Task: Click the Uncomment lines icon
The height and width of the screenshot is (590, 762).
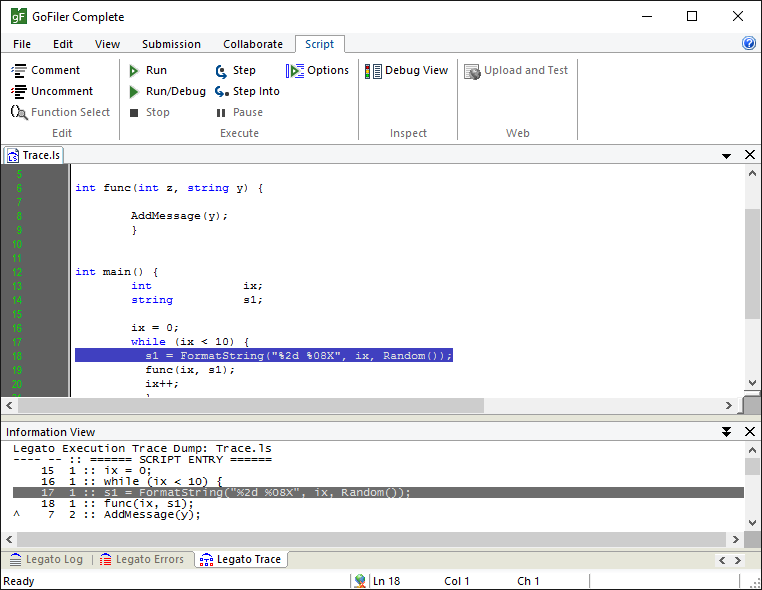Action: click(18, 91)
